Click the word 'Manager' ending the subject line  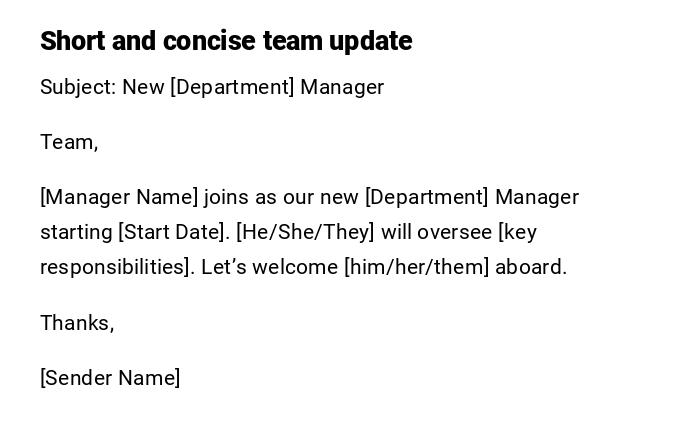point(342,87)
